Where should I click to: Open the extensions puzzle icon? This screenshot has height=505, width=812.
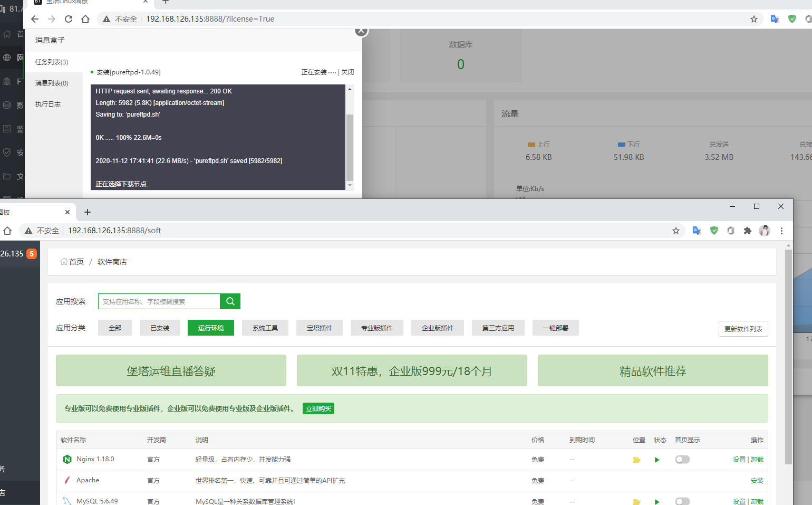coord(748,231)
